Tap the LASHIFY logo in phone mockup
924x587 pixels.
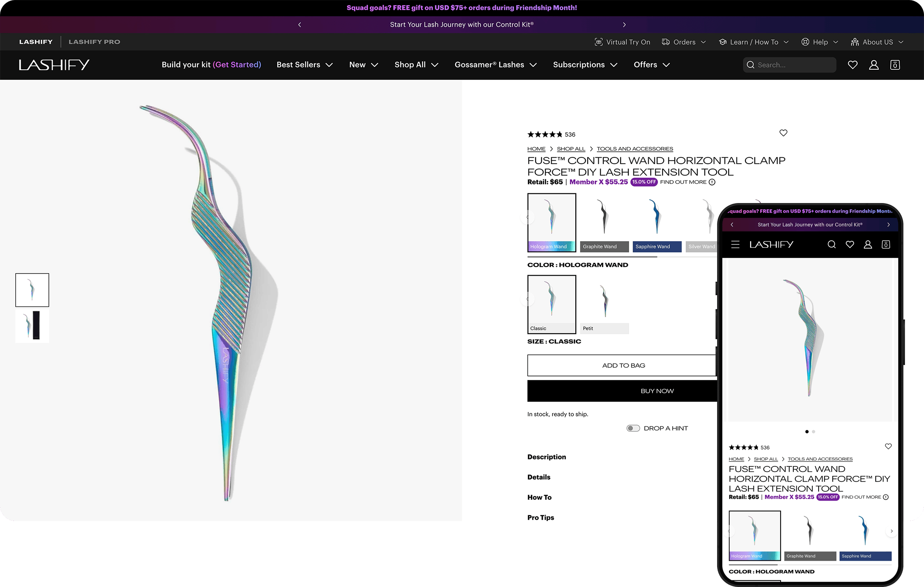coord(771,244)
